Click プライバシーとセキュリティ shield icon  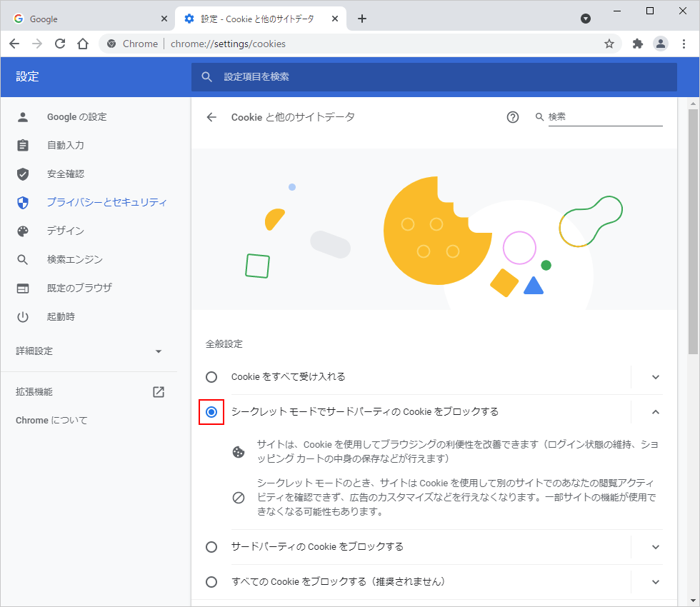[23, 203]
